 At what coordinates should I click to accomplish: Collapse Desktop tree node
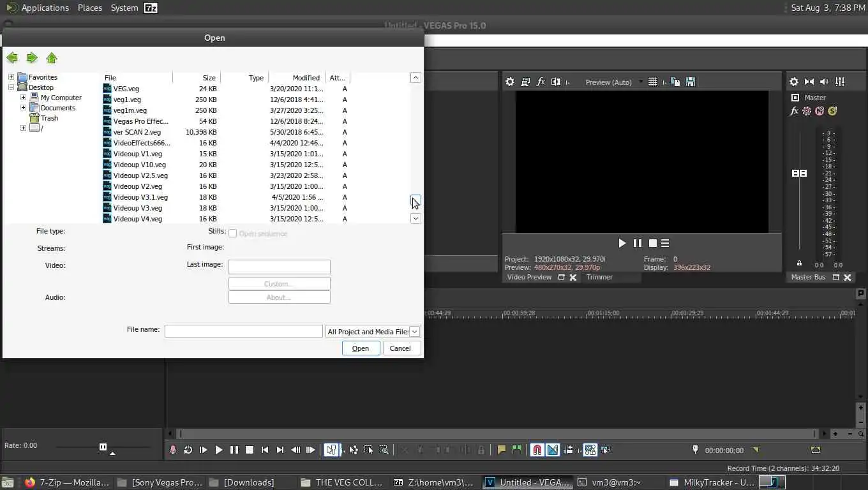pyautogui.click(x=11, y=87)
